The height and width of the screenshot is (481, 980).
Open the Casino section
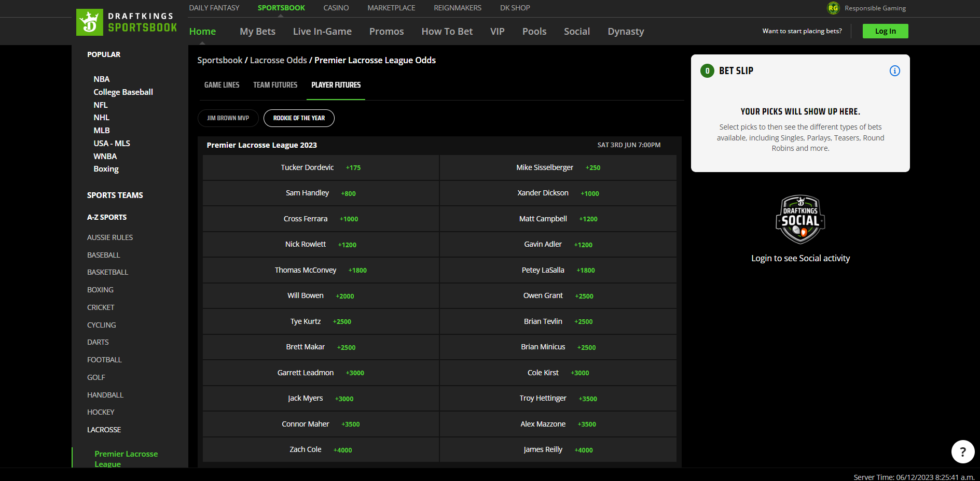pyautogui.click(x=336, y=8)
